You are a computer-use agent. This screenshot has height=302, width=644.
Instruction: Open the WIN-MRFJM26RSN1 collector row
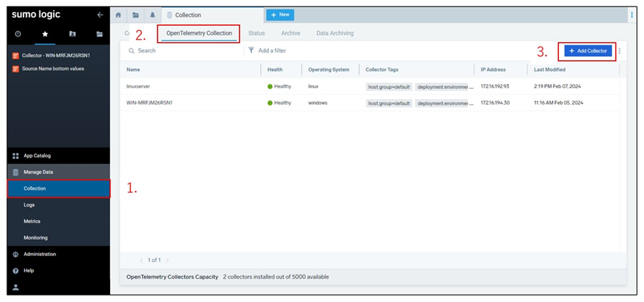(369, 103)
